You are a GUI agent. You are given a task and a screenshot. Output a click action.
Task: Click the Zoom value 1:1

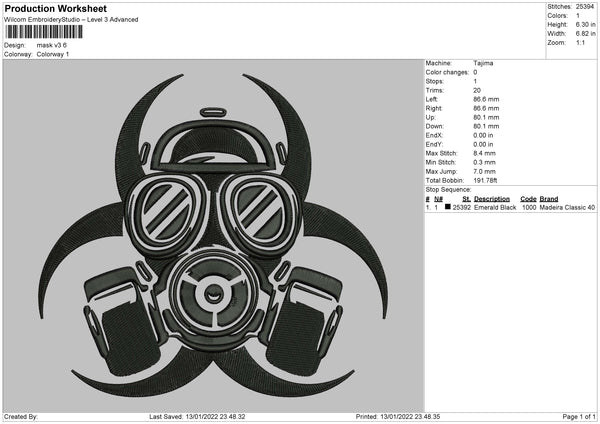(580, 42)
